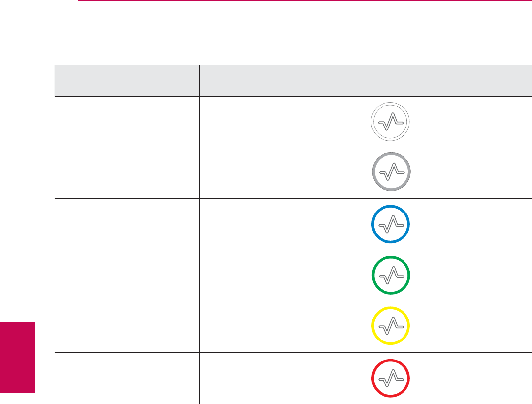Click middle-column cell in the white-ring icon row
The image size is (532, 404).
click(x=280, y=122)
